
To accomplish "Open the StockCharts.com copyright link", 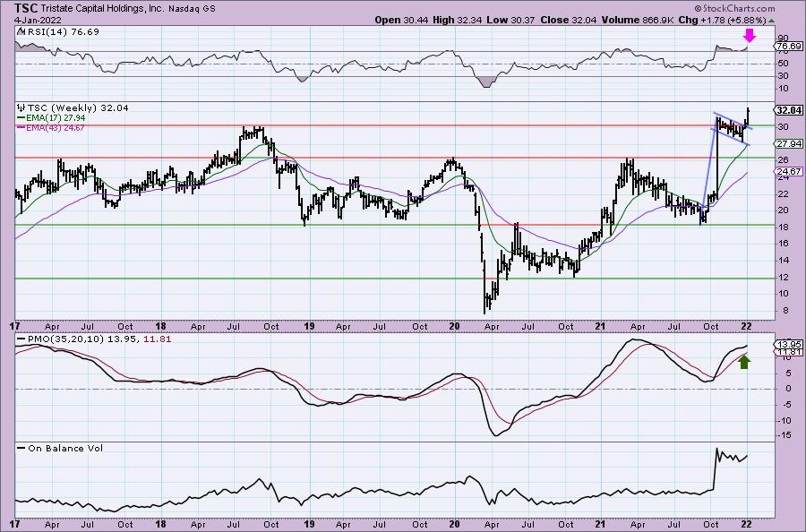I will tap(734, 8).
